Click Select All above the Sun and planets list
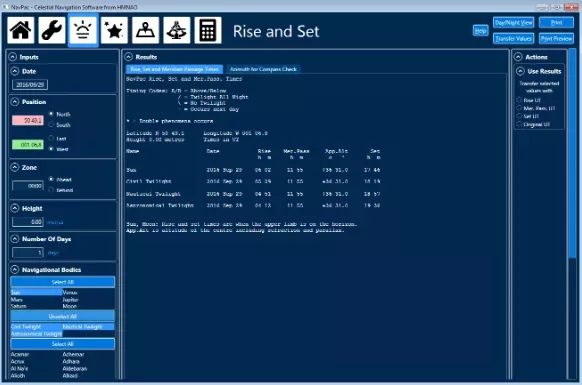582x385 pixels. pyautogui.click(x=63, y=282)
